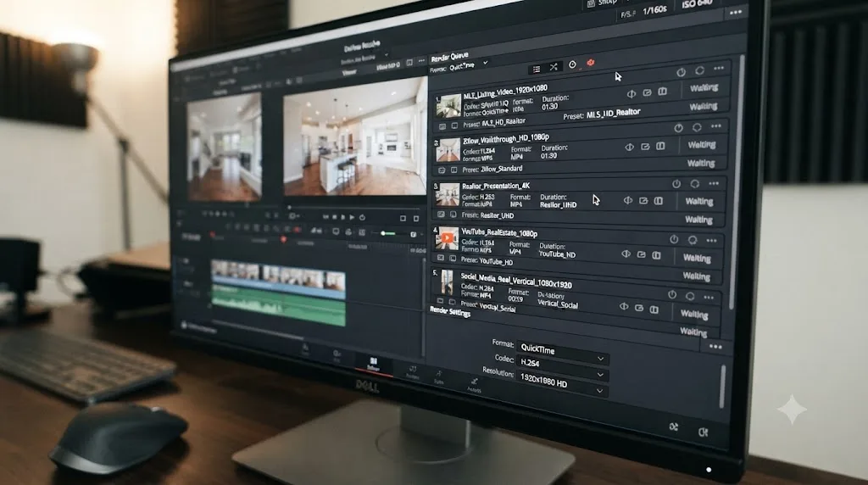Refresh the Social_Media_Reel_Vertical job
The width and height of the screenshot is (868, 485).
[690, 296]
